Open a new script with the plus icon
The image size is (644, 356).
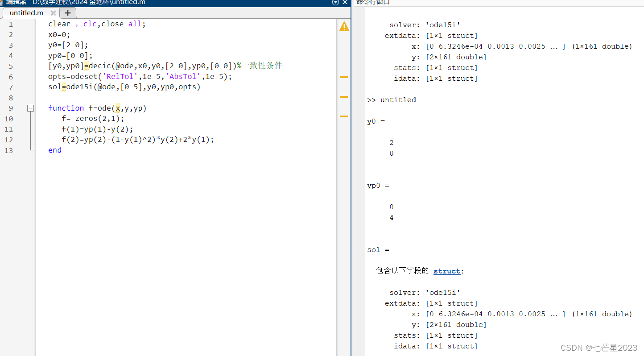(67, 13)
